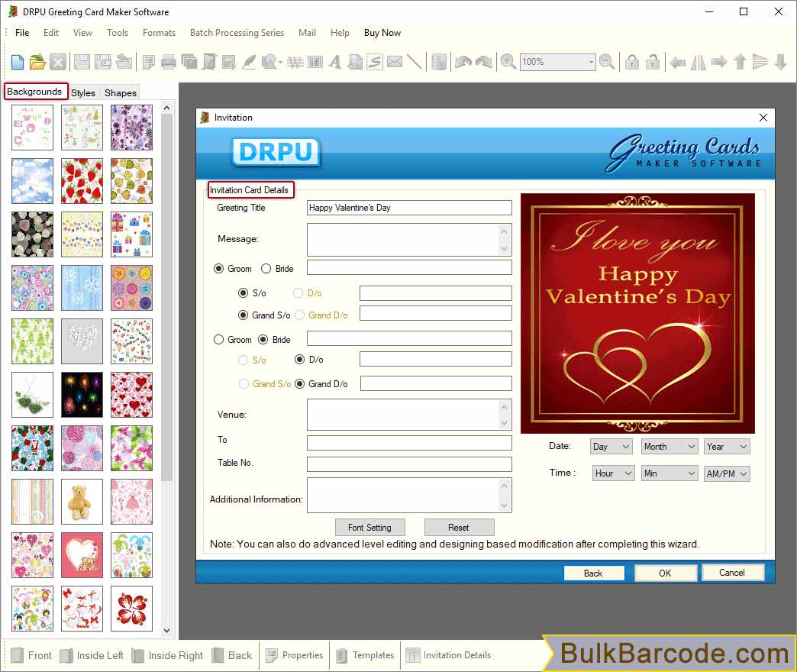Screen dimensions: 797x672
Task: Select the teddy bear background thumbnail
Action: (x=82, y=502)
